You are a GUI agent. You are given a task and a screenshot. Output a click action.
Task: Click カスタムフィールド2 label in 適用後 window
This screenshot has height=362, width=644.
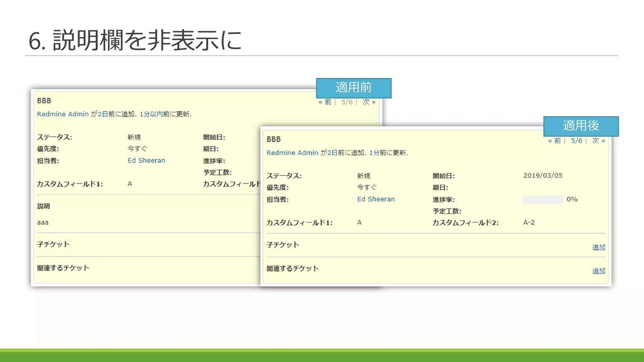[465, 223]
